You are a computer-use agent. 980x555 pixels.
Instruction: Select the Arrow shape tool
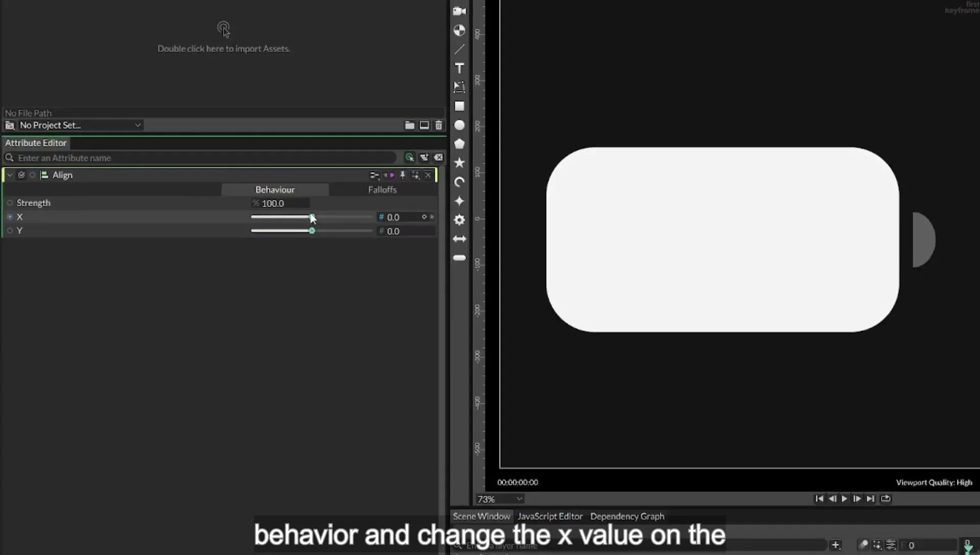pos(459,239)
